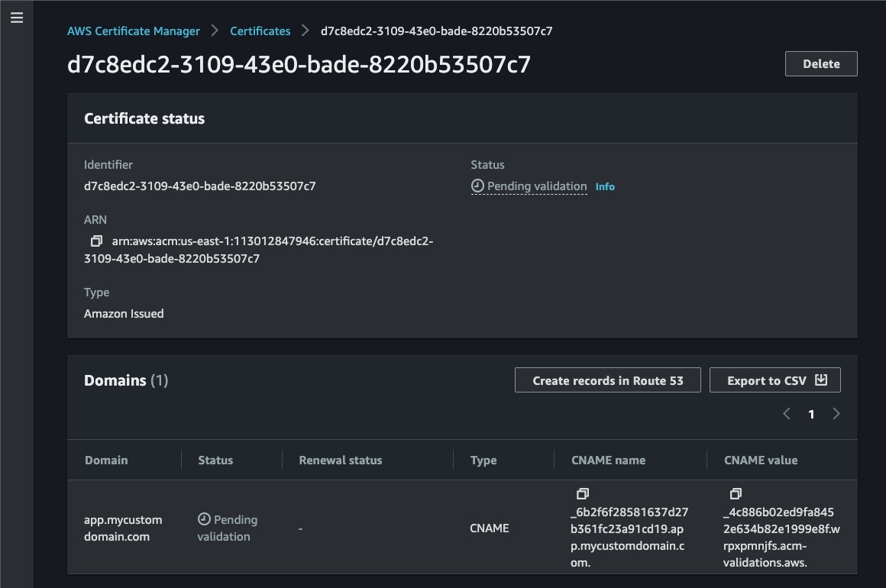Click Status column header in Domains table
Screen dimensions: 886x588
[215, 460]
